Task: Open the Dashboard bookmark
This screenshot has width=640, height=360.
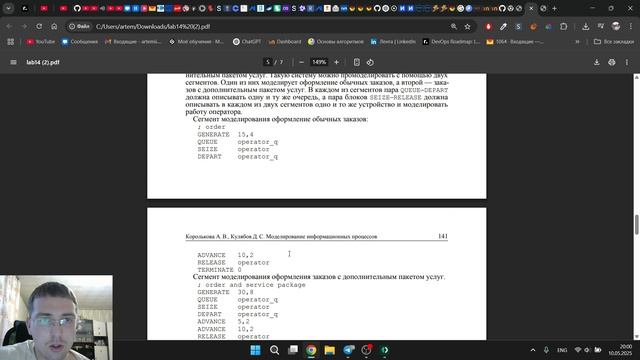Action: (x=284, y=42)
